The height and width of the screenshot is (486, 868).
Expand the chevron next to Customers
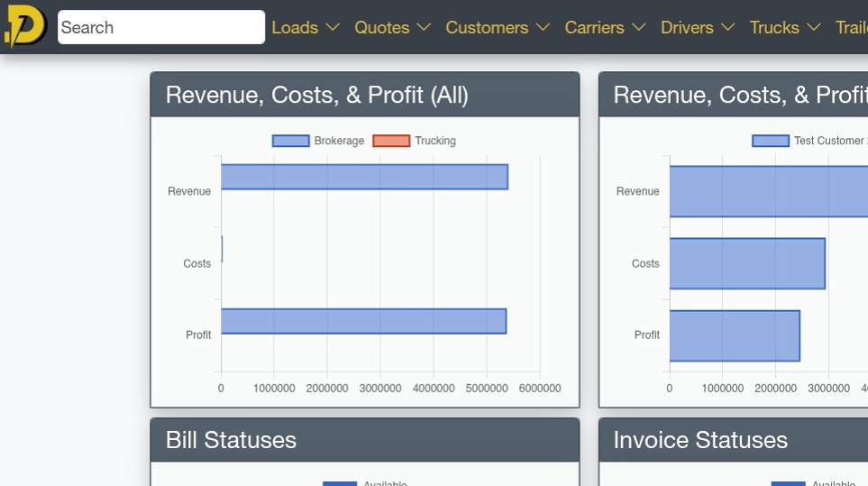[x=543, y=27]
